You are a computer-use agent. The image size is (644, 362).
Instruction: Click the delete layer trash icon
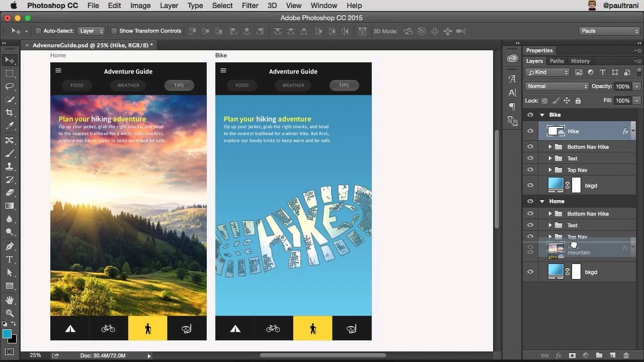[x=626, y=355]
